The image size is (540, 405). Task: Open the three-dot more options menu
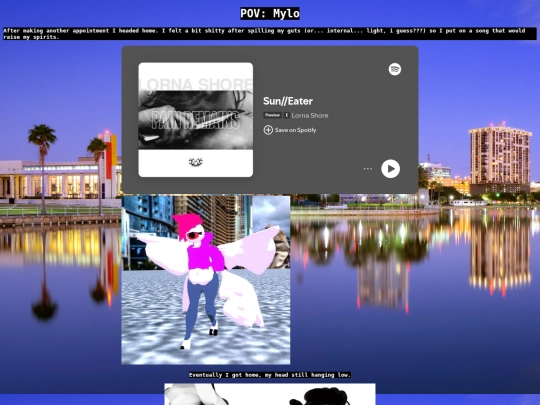(367, 169)
